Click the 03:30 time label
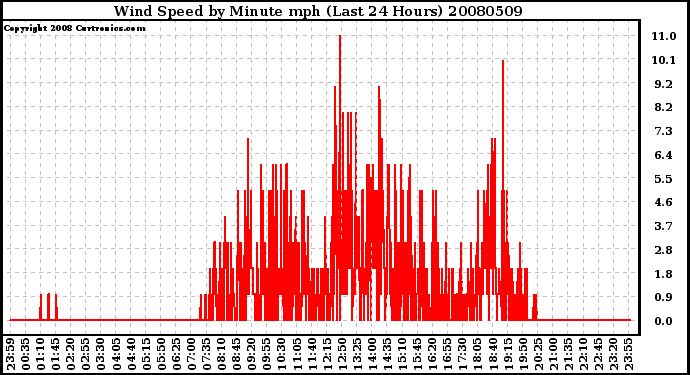Screen dimensions: 690x375 coord(101,354)
